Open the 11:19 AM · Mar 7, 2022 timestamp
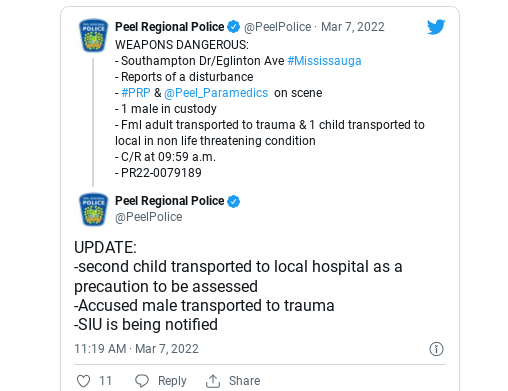508x391 pixels. [136, 349]
